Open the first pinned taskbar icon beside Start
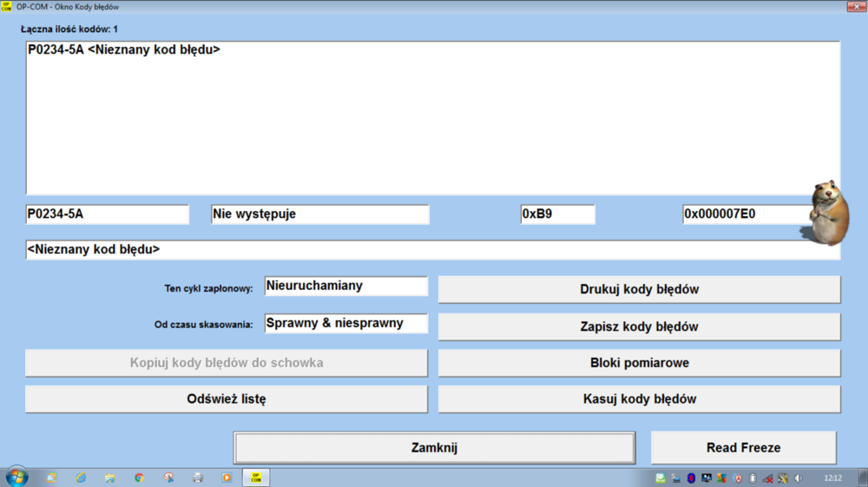The width and height of the screenshot is (868, 487). (x=51, y=477)
